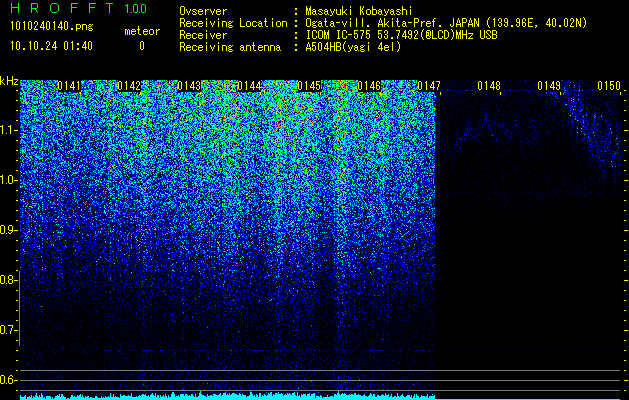Viewport: 629px width, 400px height.
Task: Click the 0147 time marker
Action: pyautogui.click(x=429, y=86)
